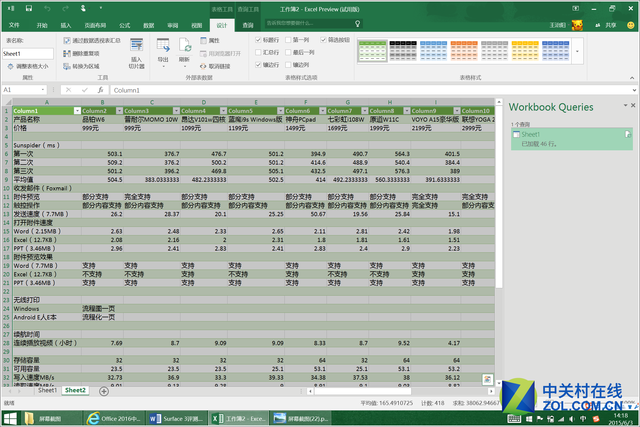Select the Sheet1 query in Workbook Queries
640x427 pixels.
(x=571, y=139)
